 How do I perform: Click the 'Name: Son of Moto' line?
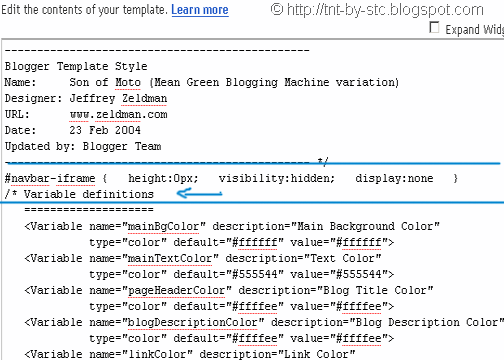[202, 82]
